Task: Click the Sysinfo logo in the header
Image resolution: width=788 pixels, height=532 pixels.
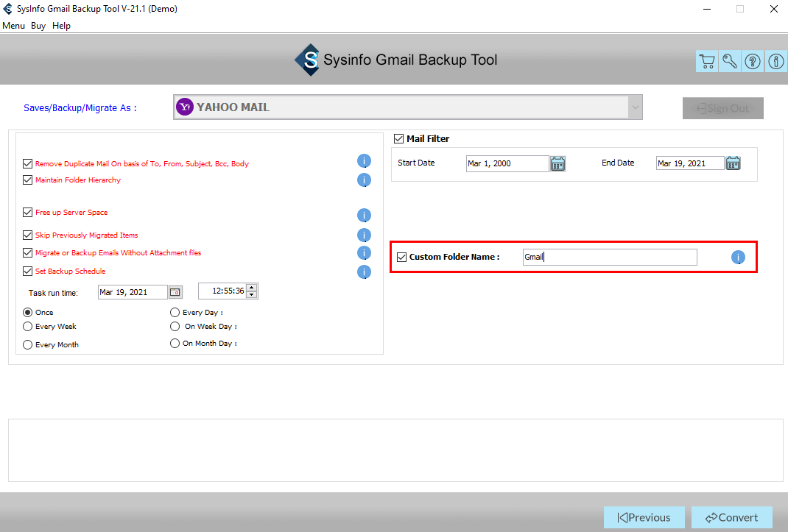Action: (x=308, y=60)
